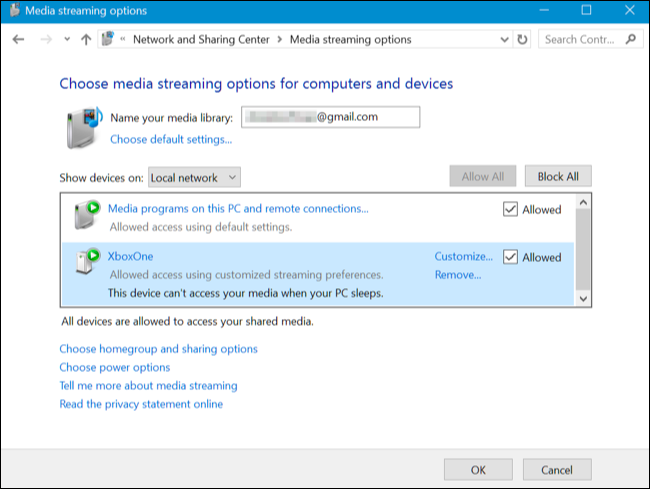Viewport: 650px width, 489px height.
Task: Click the search magnifier icon
Action: pos(631,39)
